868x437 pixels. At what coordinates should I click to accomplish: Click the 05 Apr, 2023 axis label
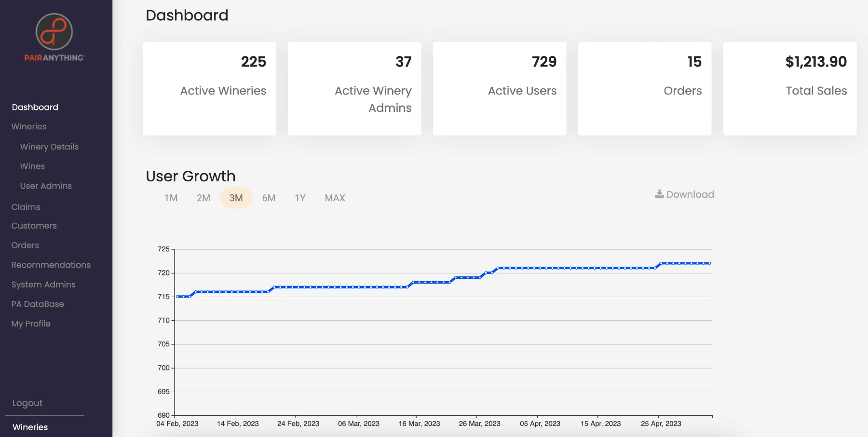540,423
